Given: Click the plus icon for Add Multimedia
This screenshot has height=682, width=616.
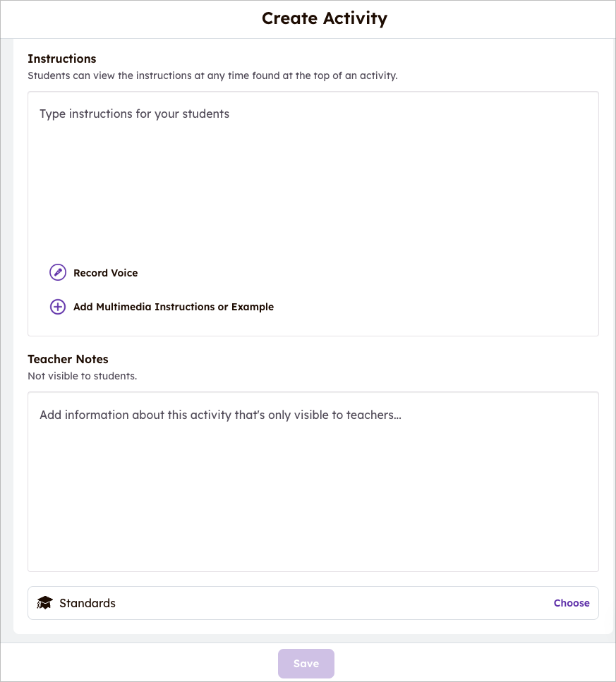Looking at the screenshot, I should (x=58, y=307).
